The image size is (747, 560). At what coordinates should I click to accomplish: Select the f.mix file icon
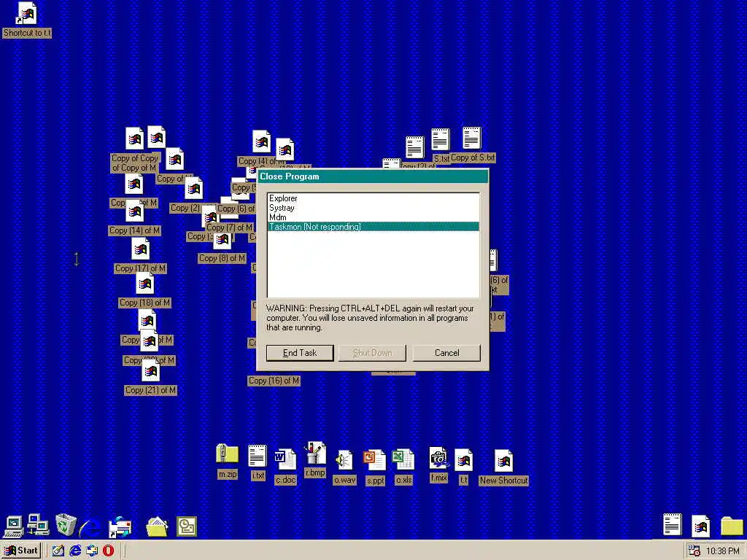point(438,458)
